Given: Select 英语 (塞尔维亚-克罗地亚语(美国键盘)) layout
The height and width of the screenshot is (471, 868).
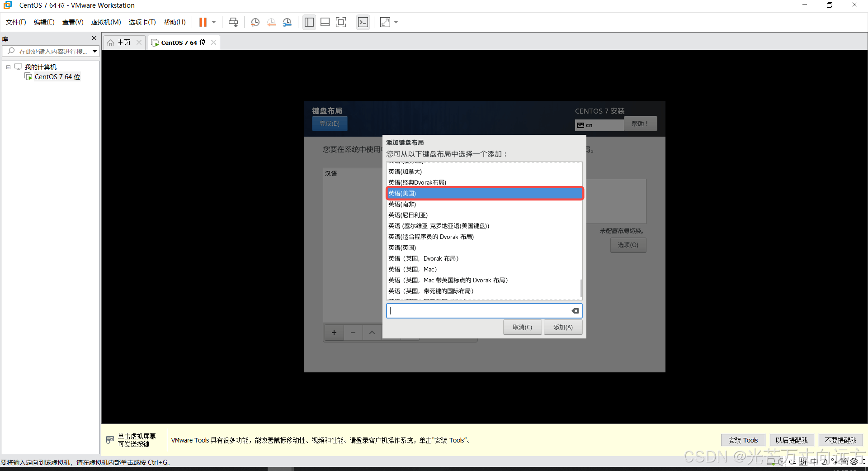Looking at the screenshot, I should coord(484,226).
